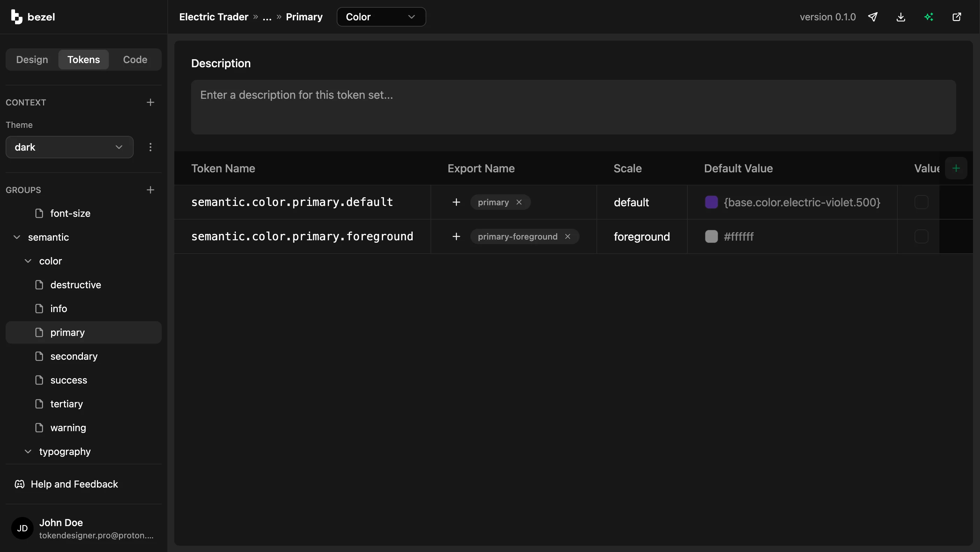Click the violet color swatch

coord(712,202)
